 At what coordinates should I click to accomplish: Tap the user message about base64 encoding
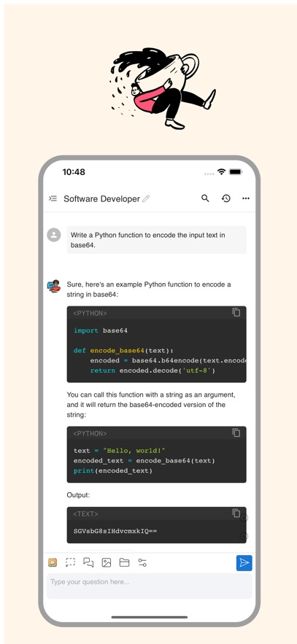(156, 240)
